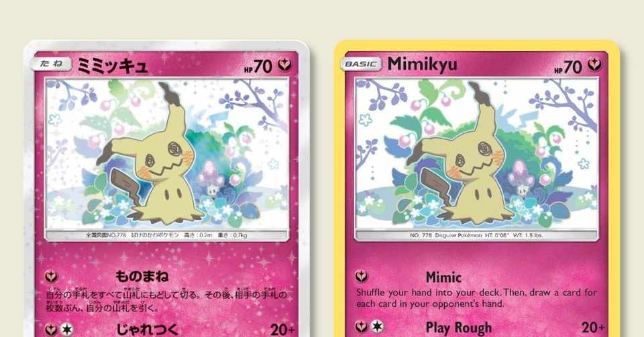The width and height of the screenshot is (644, 337).
Task: Select the Mimic attack name
Action: pyautogui.click(x=443, y=277)
